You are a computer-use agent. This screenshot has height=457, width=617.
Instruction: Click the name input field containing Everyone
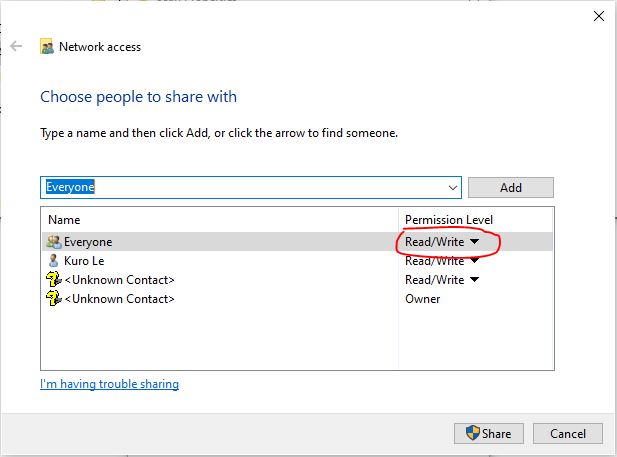point(240,187)
